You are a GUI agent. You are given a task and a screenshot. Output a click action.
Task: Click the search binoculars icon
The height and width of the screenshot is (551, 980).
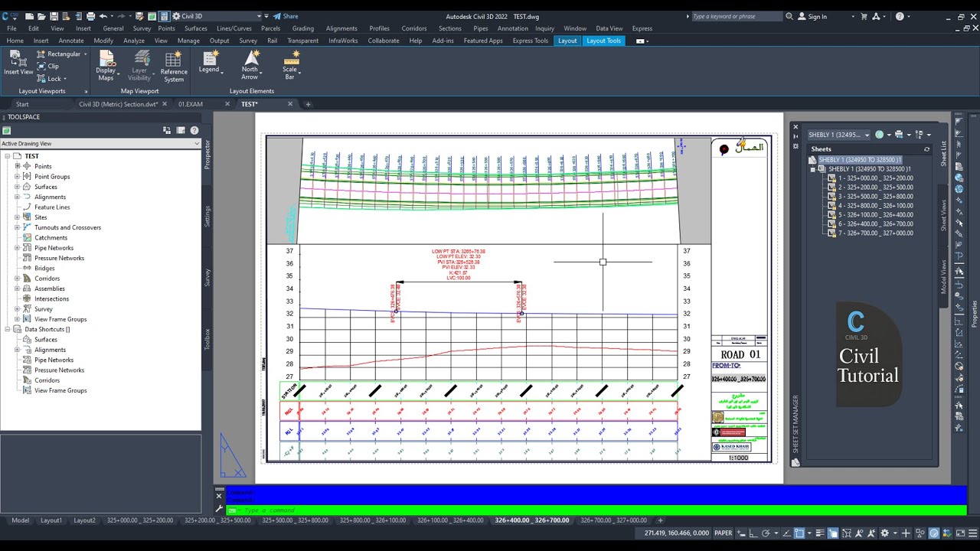(x=789, y=16)
